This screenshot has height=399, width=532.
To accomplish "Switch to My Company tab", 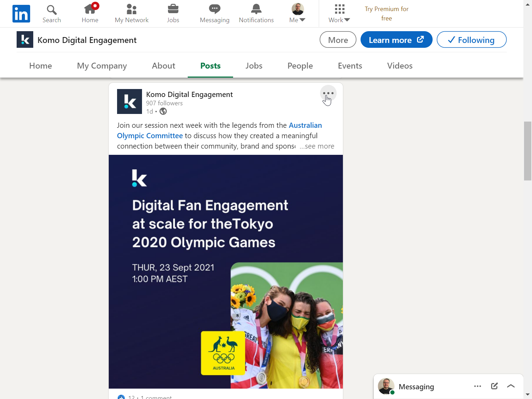I will pos(102,66).
